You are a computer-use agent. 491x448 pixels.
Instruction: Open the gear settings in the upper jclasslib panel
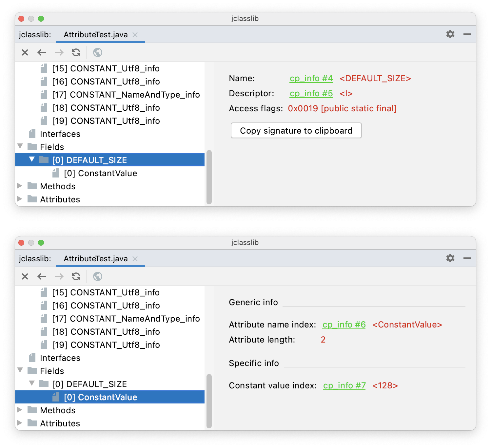450,34
